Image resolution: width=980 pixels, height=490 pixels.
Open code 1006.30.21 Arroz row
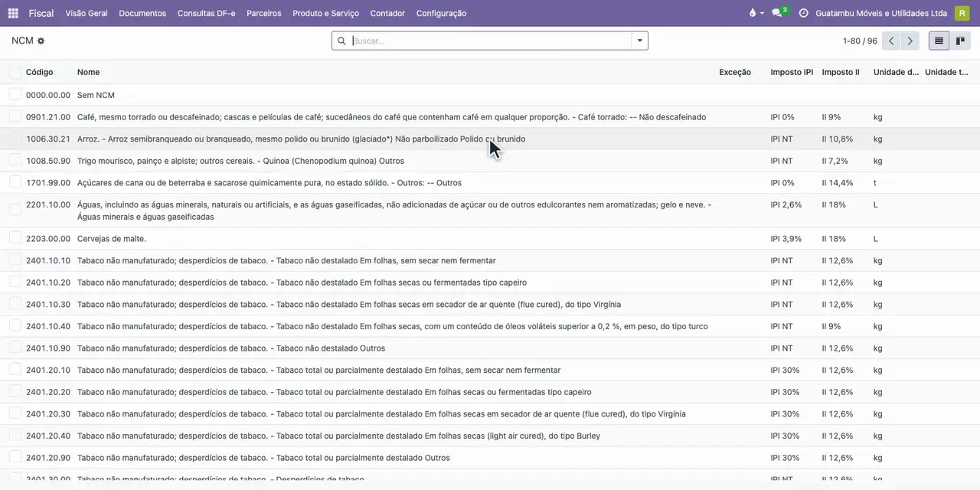pos(490,139)
